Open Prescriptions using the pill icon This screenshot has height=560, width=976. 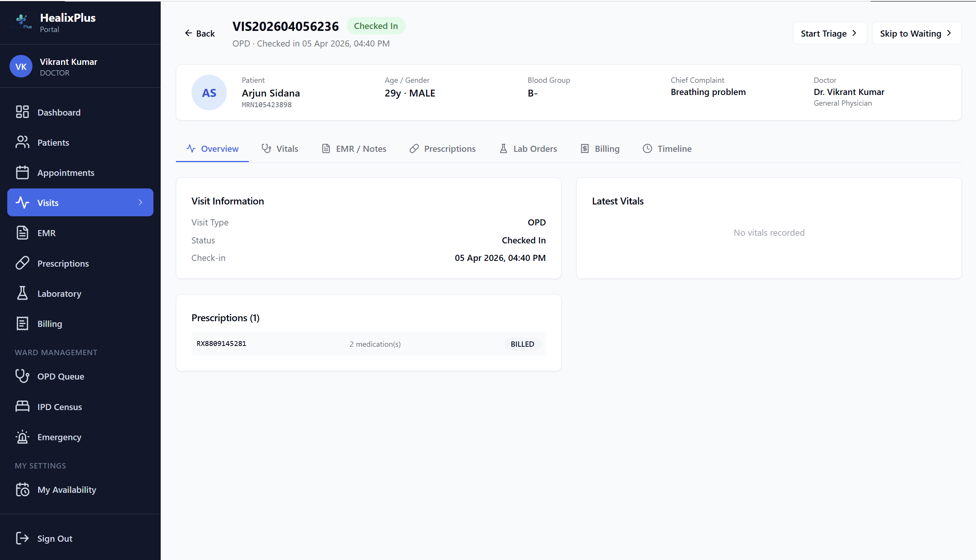tap(22, 263)
